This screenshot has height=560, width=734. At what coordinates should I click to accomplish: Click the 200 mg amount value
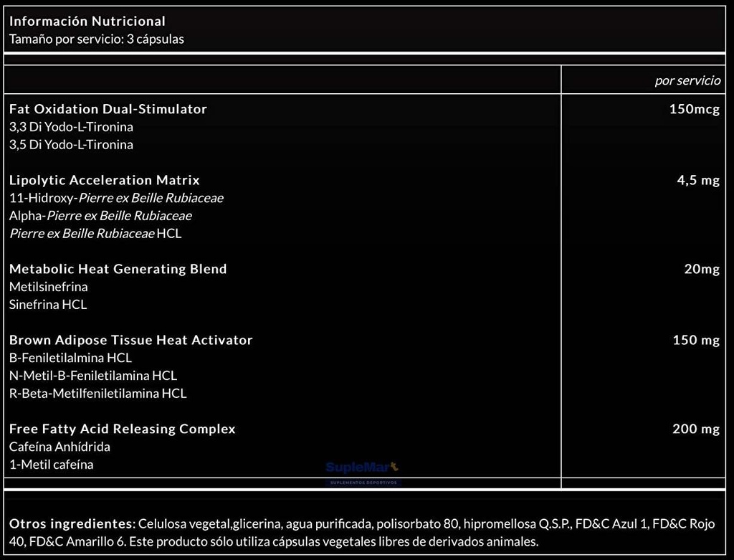[x=695, y=429]
